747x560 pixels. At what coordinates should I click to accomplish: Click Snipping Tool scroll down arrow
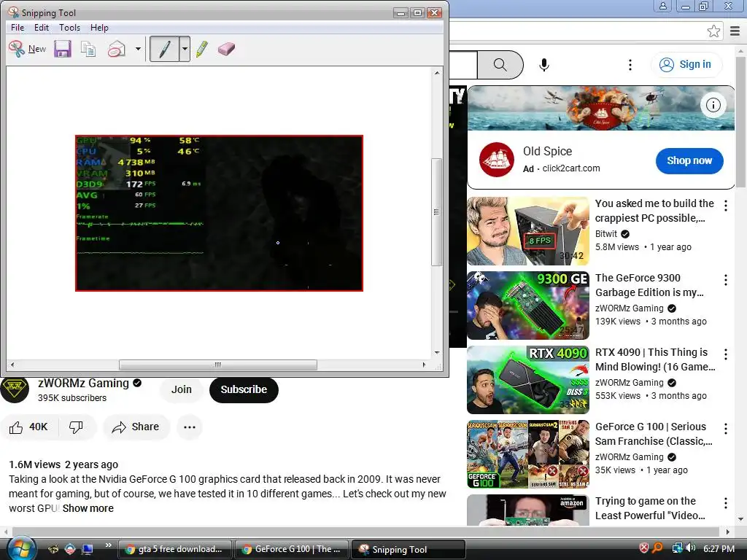[x=437, y=353]
